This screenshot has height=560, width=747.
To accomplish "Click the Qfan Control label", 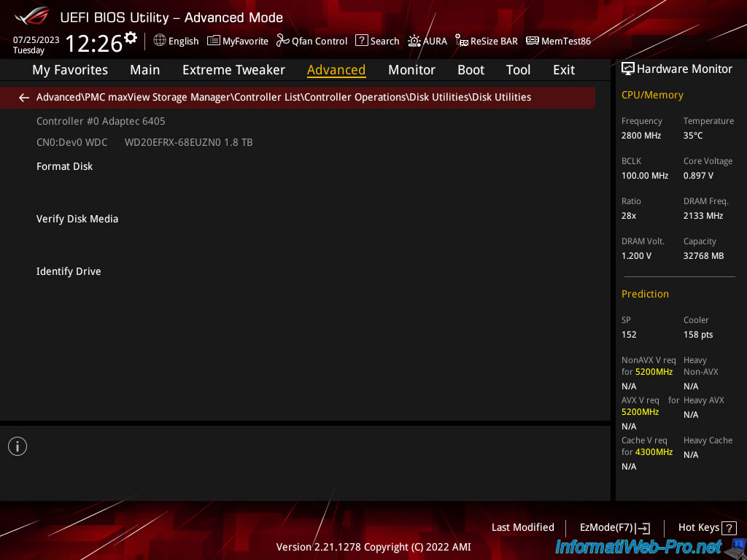I will tap(320, 42).
